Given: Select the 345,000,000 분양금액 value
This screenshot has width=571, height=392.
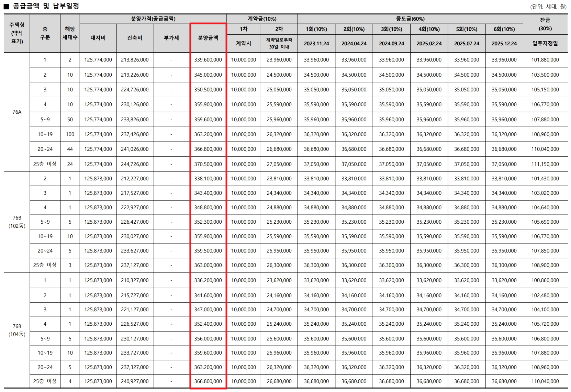Looking at the screenshot, I should tap(208, 75).
